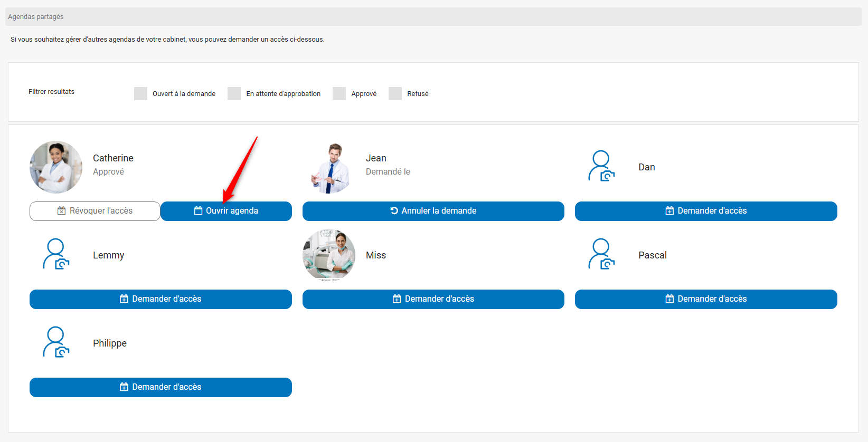Check the Approuvé filter box
This screenshot has height=442, width=868.
coord(339,94)
